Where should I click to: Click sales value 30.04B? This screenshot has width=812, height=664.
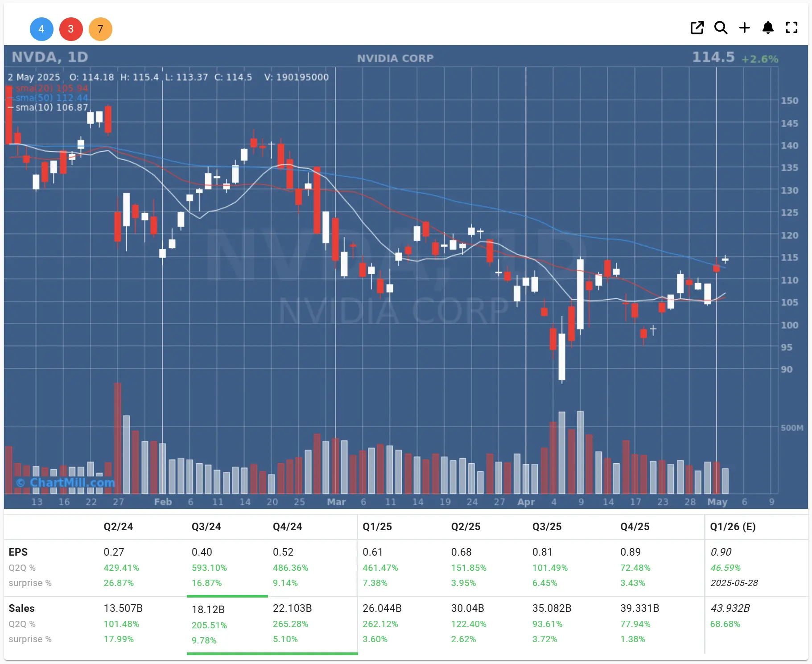467,608
